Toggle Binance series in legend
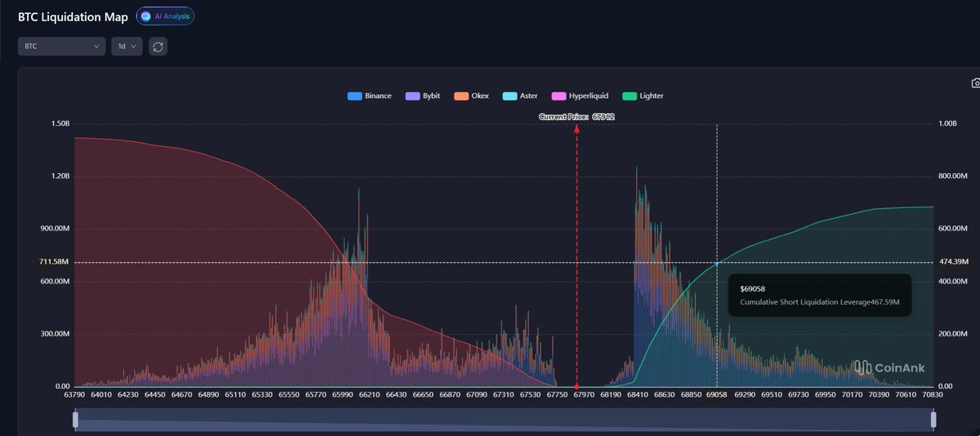Image resolution: width=980 pixels, height=436 pixels. 370,96
